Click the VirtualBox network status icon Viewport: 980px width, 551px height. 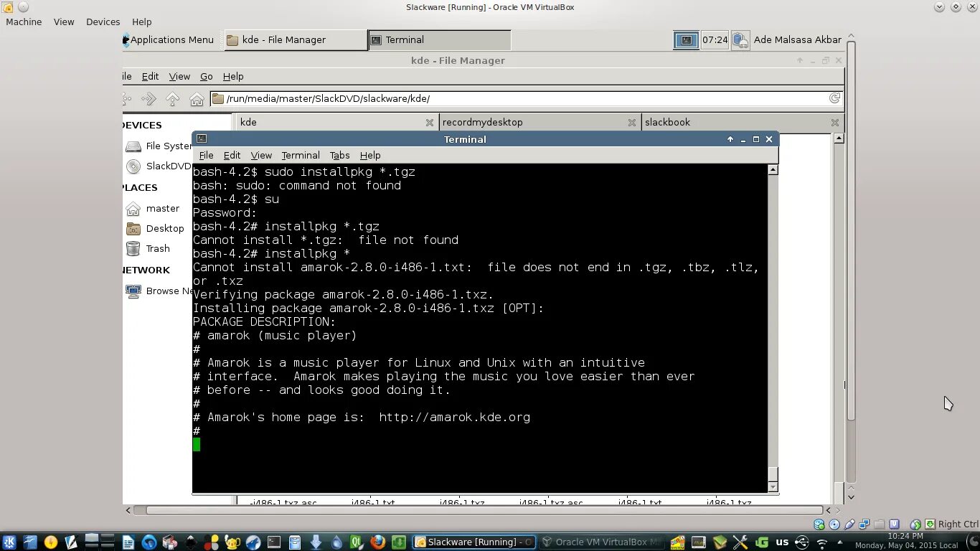pos(864,524)
